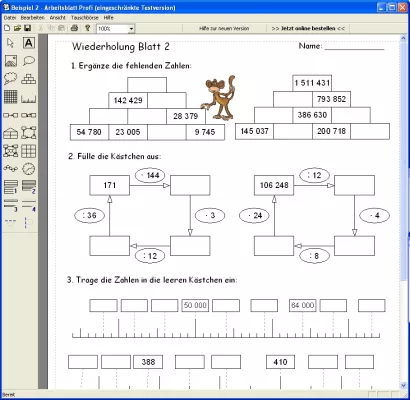
Task: Click 'Hilfe zur neuen Version' button
Action: pos(224,29)
